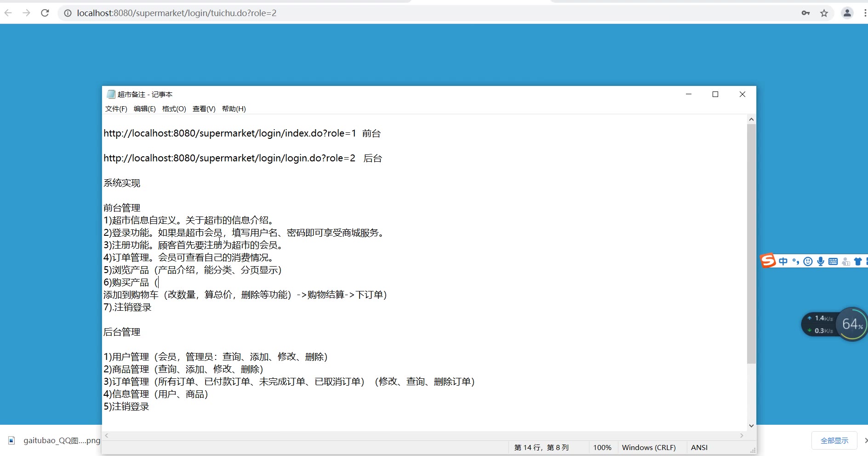Viewport: 868px width, 456px height.
Task: Click the Notepad vertical scroll down arrow
Action: point(751,426)
